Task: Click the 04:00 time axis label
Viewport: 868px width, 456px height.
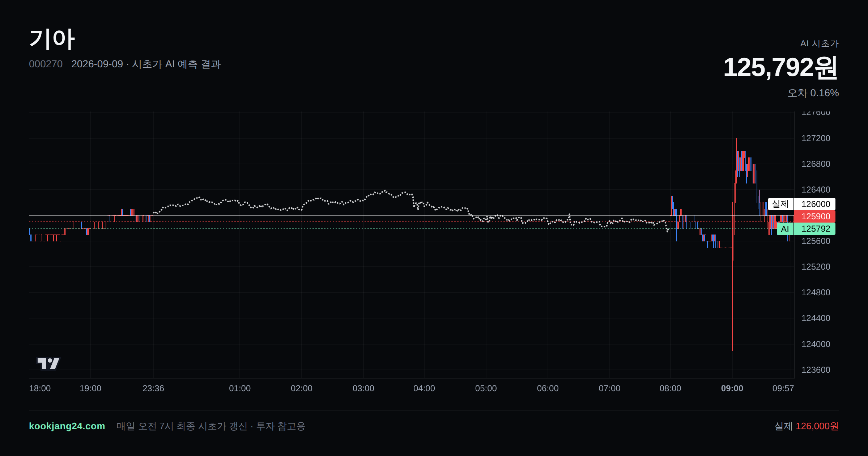Action: [x=424, y=388]
